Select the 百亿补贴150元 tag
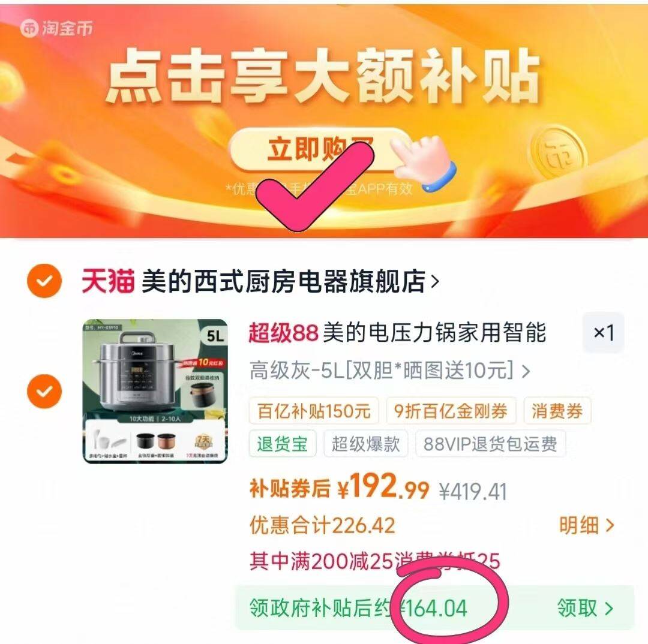This screenshot has height=644, width=648. click(x=314, y=411)
